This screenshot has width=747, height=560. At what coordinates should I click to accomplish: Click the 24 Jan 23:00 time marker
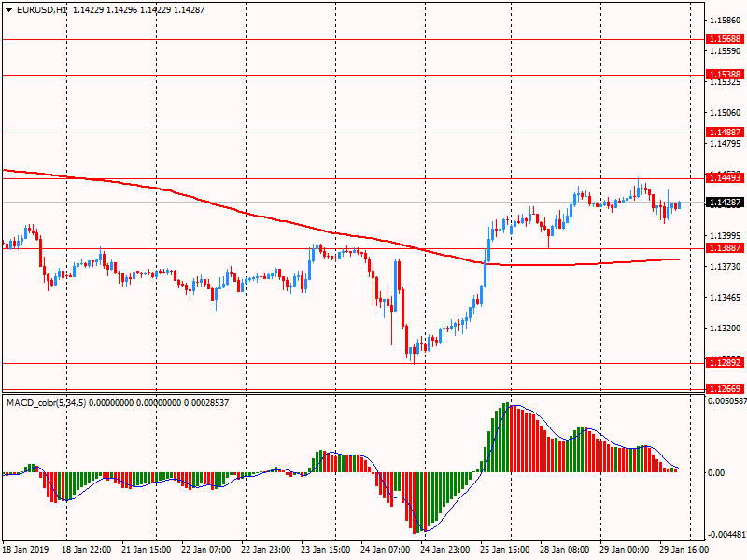(x=444, y=551)
